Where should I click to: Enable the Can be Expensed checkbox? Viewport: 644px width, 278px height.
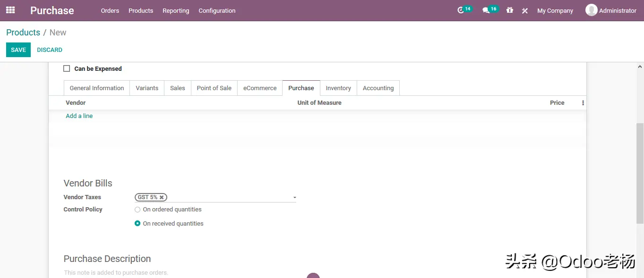(67, 68)
